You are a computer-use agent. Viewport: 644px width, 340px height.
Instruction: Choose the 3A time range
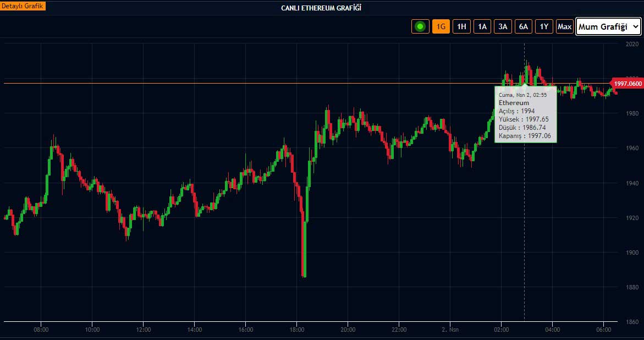[503, 27]
